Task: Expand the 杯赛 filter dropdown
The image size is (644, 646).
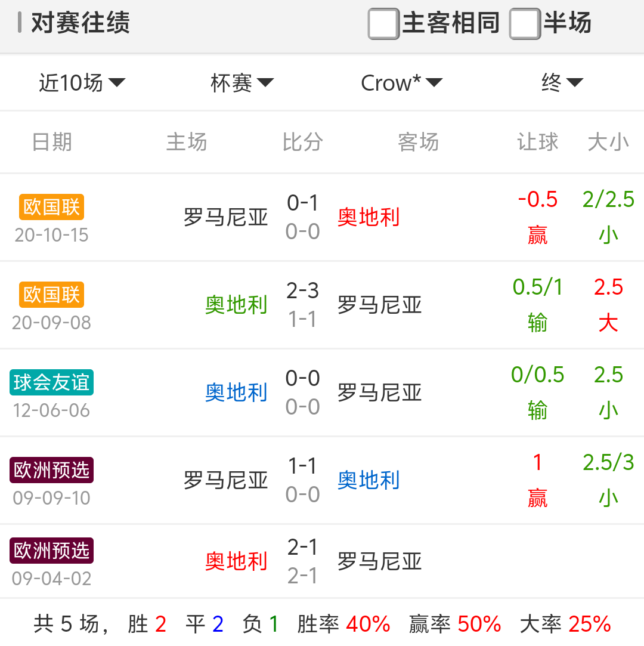Action: tap(241, 83)
